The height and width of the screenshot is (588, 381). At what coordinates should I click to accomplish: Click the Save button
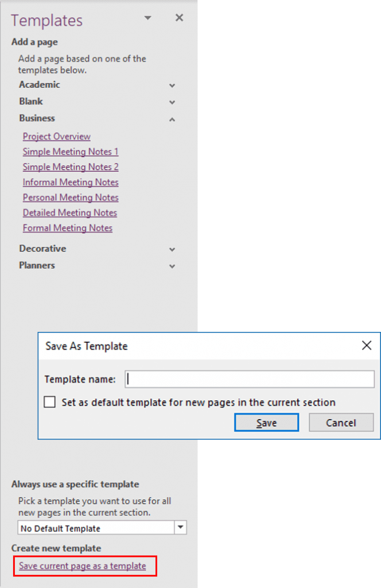coord(266,422)
